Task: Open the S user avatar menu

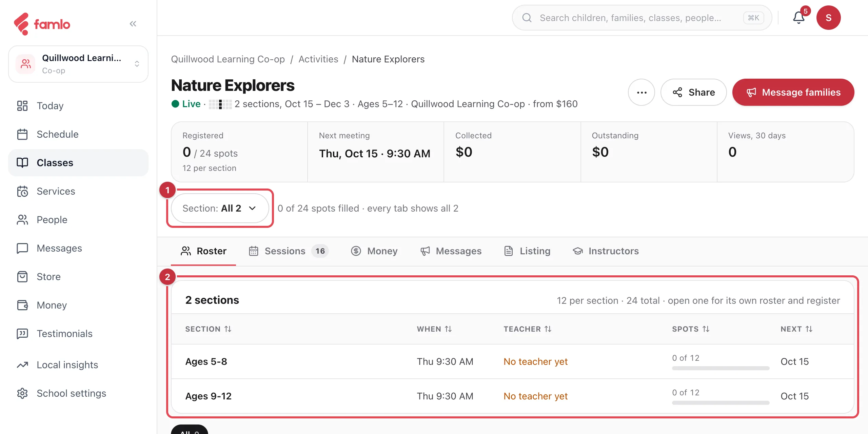Action: [x=828, y=18]
